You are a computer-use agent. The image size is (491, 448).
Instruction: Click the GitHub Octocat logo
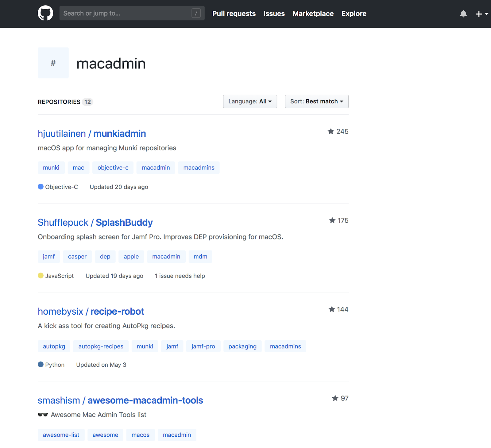45,13
